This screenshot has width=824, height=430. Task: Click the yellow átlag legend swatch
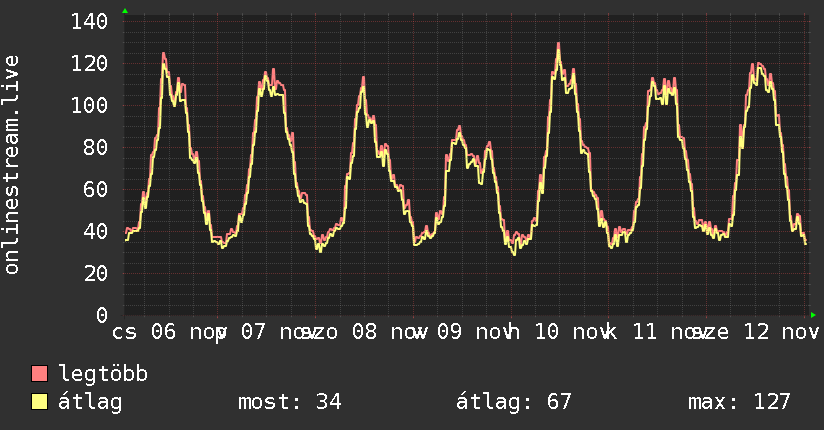coord(39,402)
